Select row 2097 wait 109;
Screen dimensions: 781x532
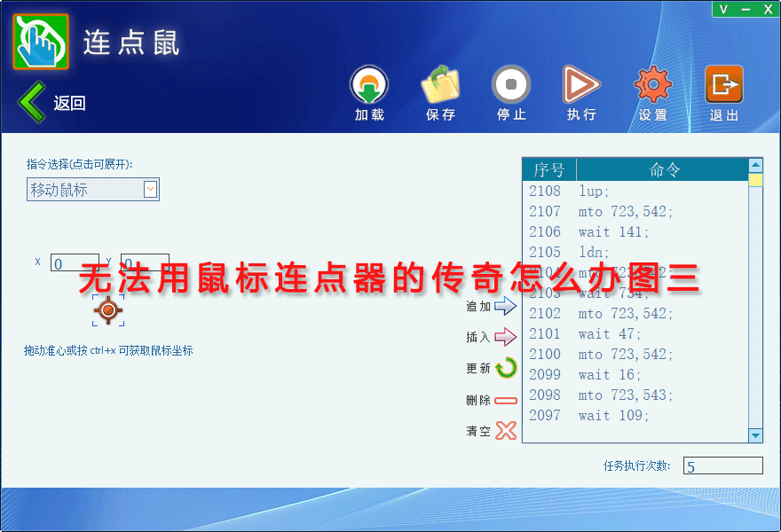pyautogui.click(x=635, y=416)
